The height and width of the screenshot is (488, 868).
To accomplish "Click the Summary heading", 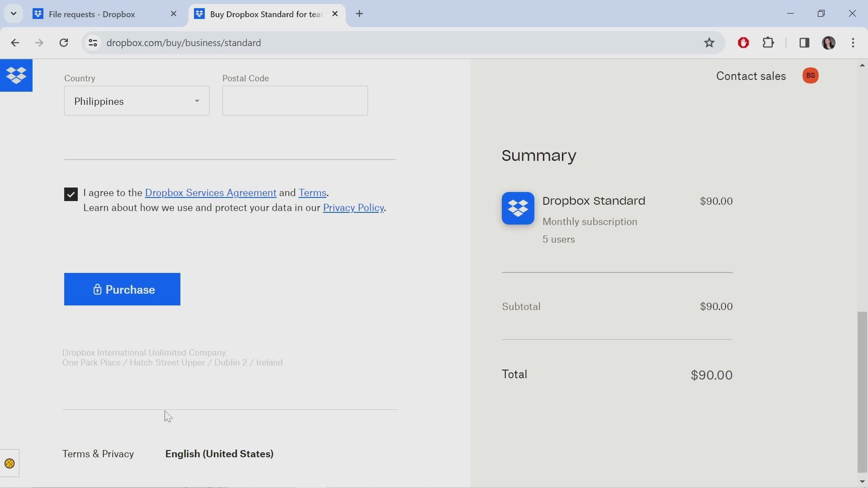I will [x=539, y=155].
